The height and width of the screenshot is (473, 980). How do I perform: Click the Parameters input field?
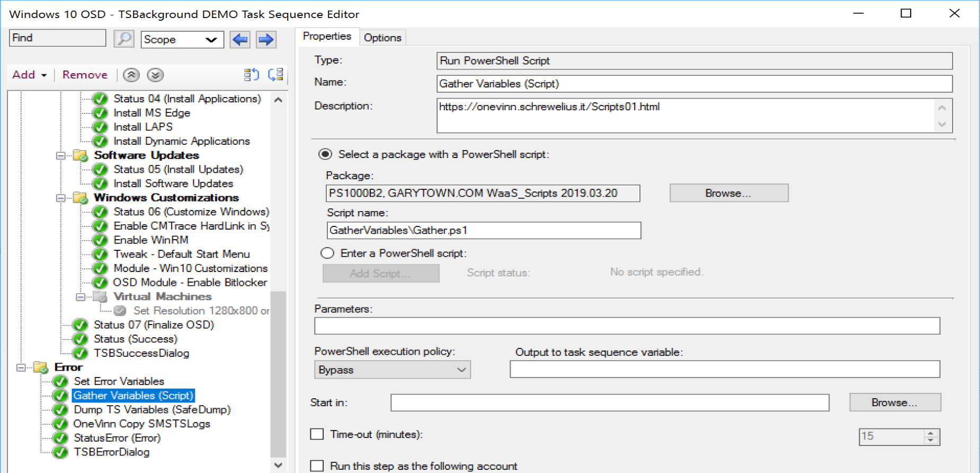(x=627, y=326)
